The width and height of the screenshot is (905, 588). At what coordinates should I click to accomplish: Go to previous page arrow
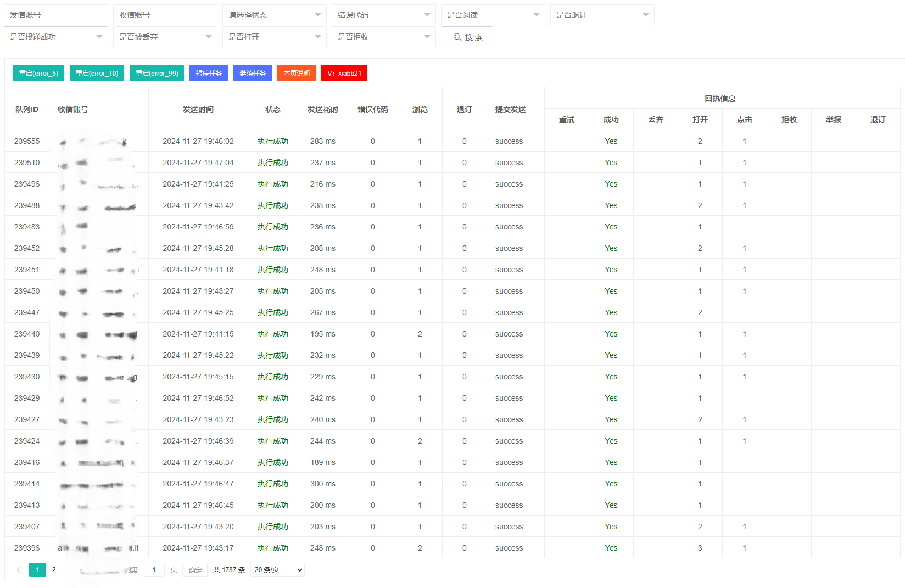coord(19,570)
